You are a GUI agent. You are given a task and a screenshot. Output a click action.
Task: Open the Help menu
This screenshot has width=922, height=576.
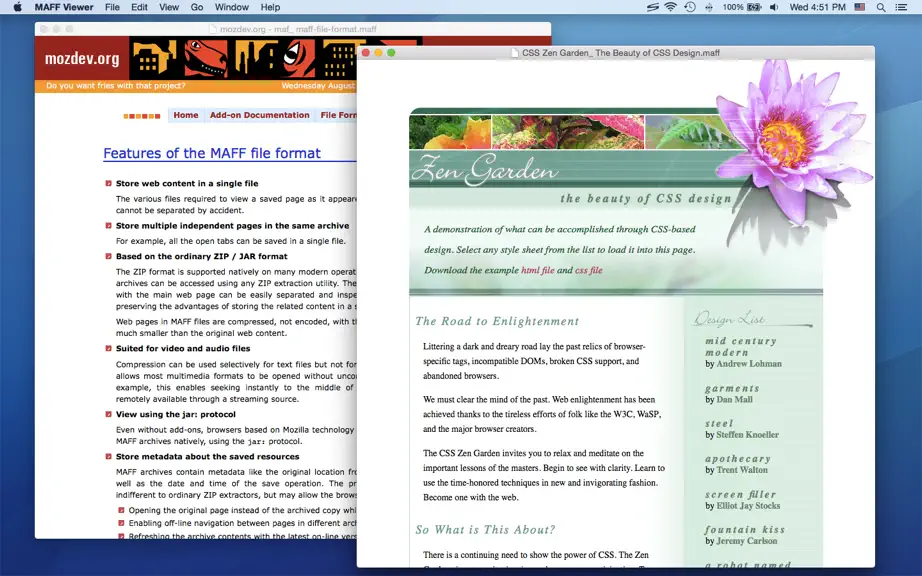(270, 7)
